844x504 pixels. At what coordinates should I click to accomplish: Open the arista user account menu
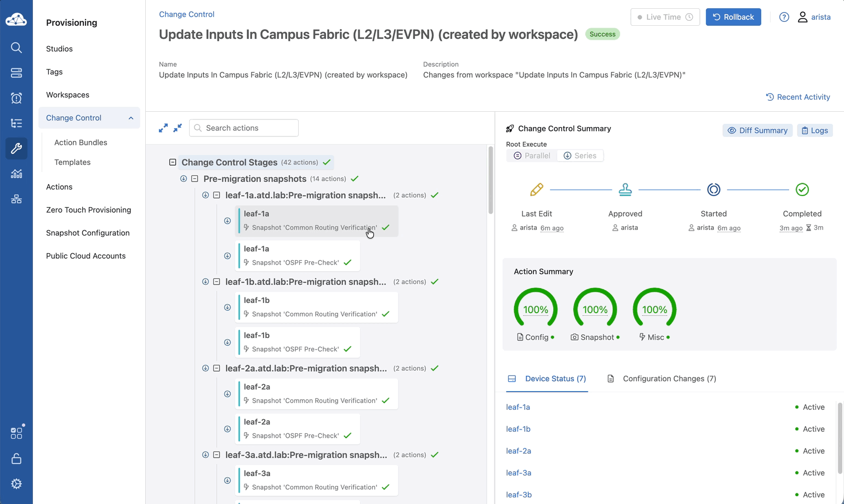(x=814, y=17)
